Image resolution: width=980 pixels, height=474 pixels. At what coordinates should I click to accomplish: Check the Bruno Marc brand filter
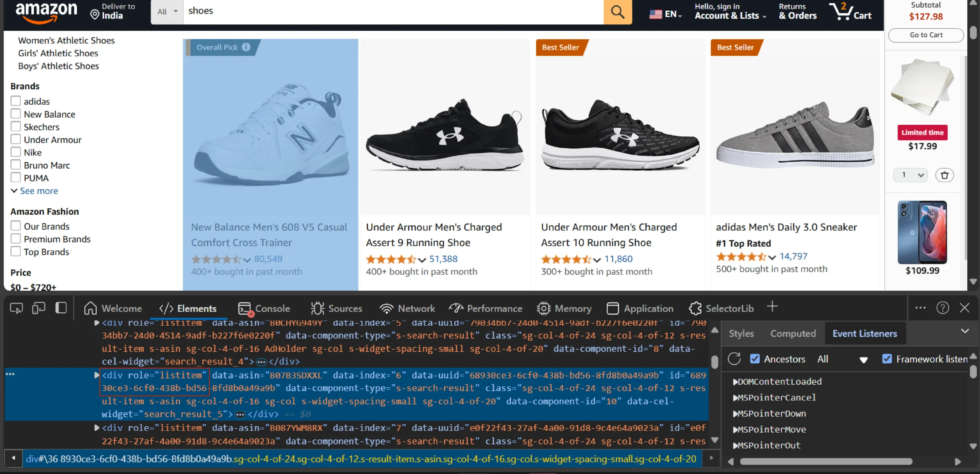click(16, 164)
